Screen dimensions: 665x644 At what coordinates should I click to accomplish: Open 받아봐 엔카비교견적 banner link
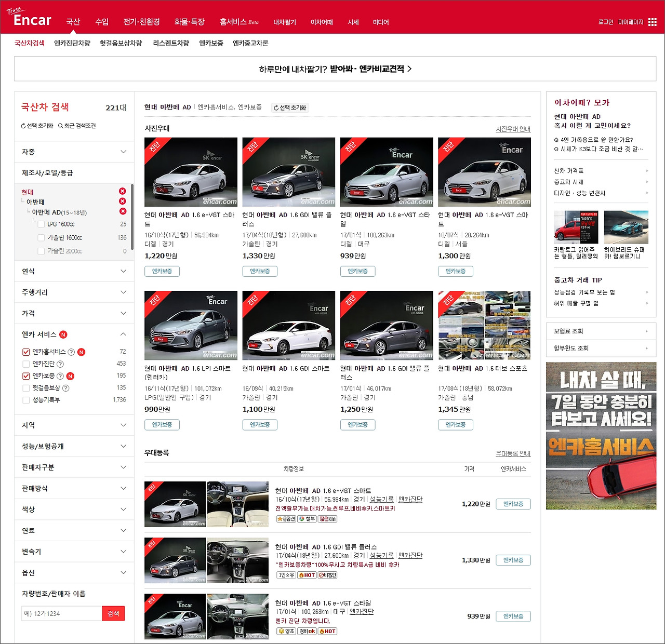tap(335, 69)
